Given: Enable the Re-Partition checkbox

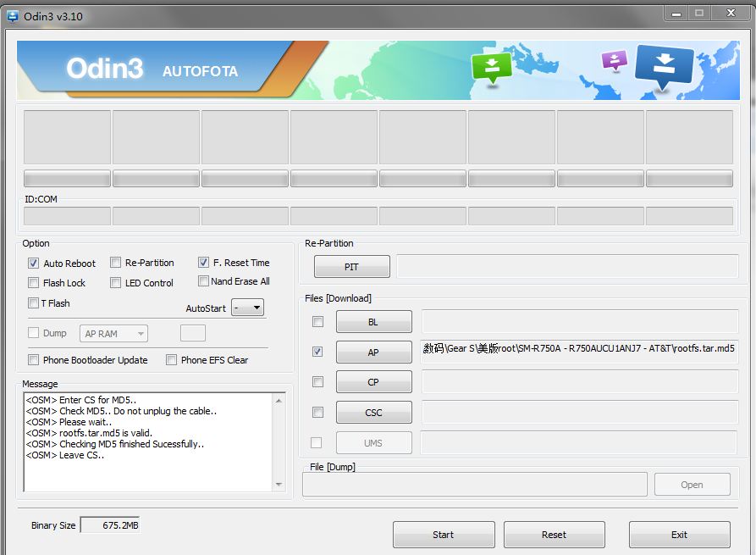Looking at the screenshot, I should (115, 263).
